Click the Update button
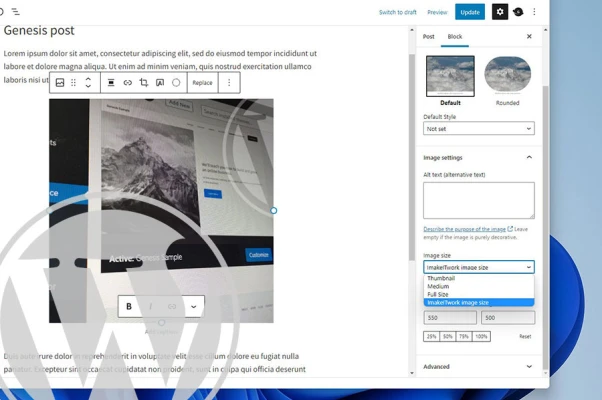 (470, 12)
